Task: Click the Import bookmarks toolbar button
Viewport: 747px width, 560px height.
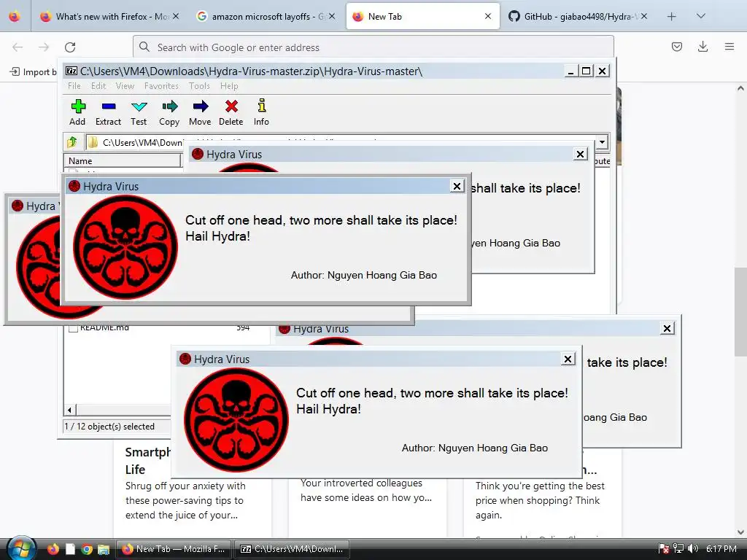Action: [32, 72]
